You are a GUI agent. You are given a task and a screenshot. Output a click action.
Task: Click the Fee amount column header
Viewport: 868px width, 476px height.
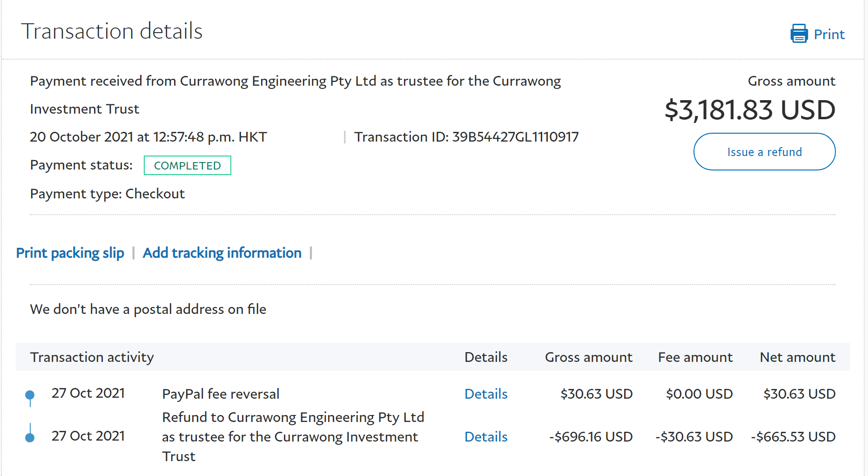pos(695,357)
